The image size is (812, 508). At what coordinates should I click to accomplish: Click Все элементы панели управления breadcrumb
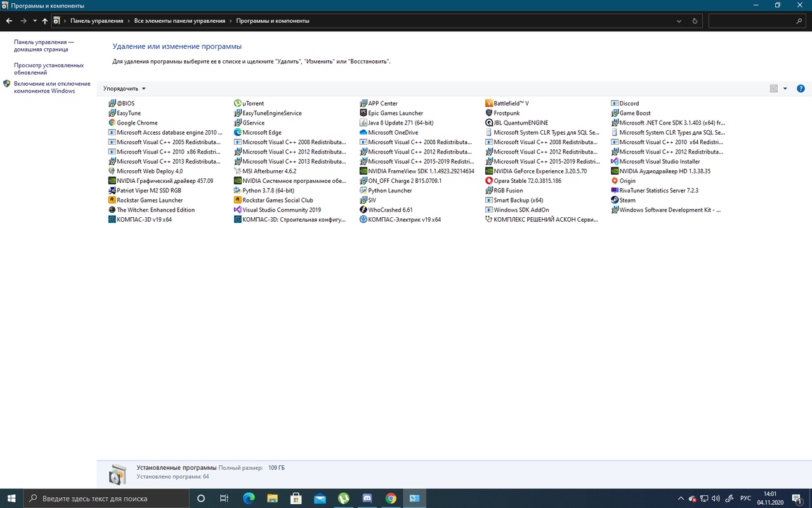click(x=180, y=21)
